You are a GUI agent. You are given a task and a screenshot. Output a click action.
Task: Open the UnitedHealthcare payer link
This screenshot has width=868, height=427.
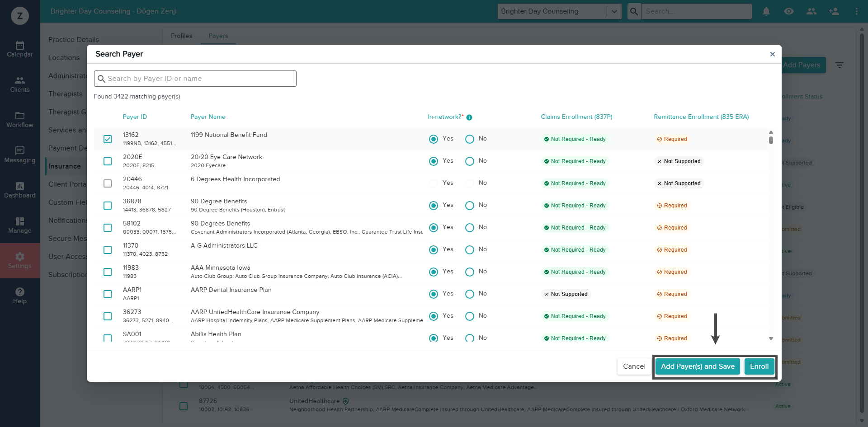tap(315, 401)
